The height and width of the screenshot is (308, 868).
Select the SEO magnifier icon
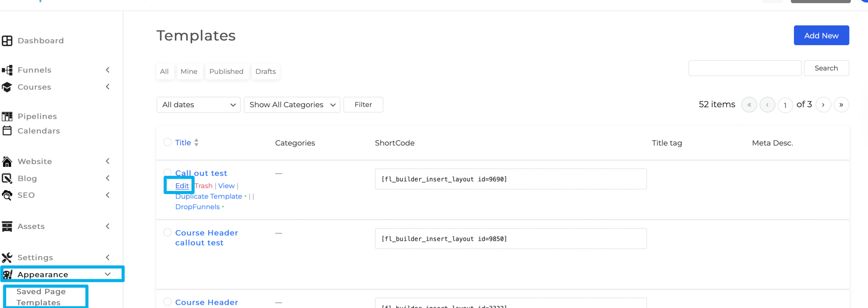click(x=8, y=195)
